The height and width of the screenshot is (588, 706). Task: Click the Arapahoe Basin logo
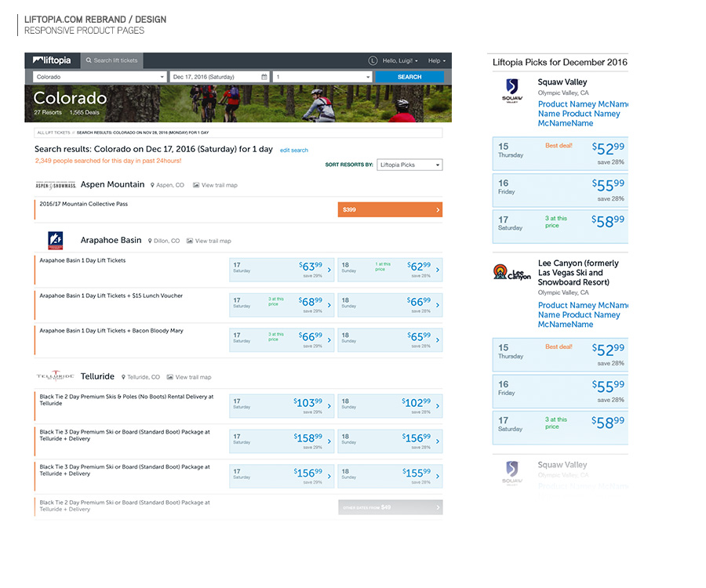click(x=56, y=241)
